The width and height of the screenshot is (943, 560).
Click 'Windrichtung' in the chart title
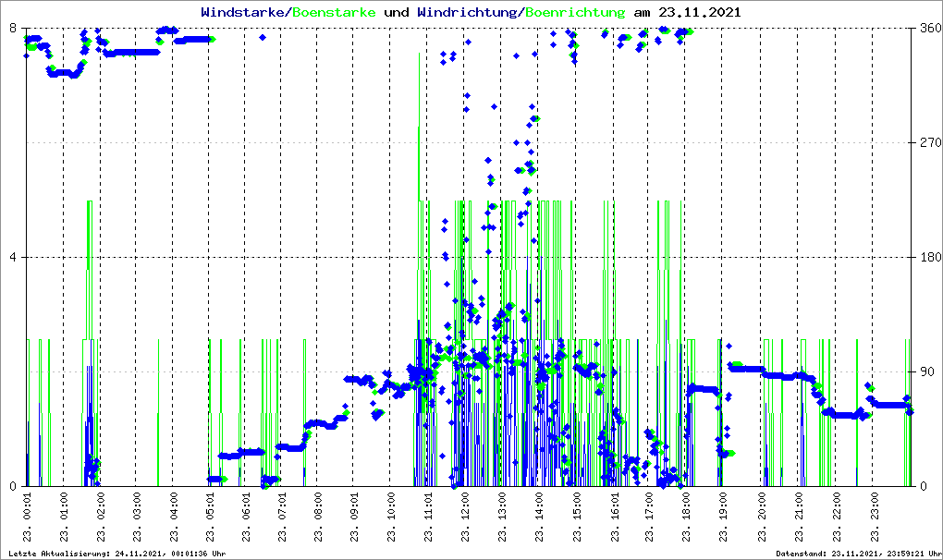click(x=467, y=12)
